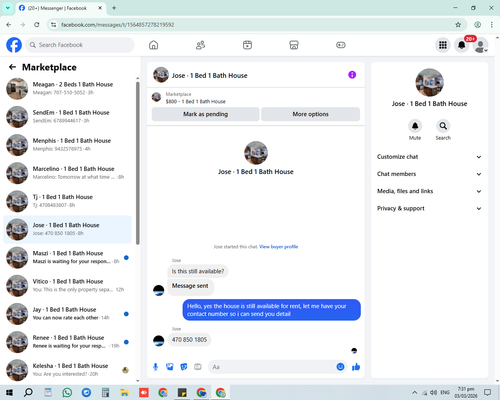Click Mark as pending button

click(205, 114)
